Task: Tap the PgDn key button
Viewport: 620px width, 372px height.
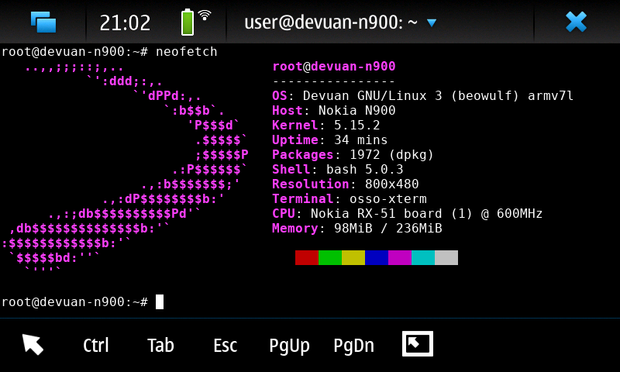Action: coord(354,346)
